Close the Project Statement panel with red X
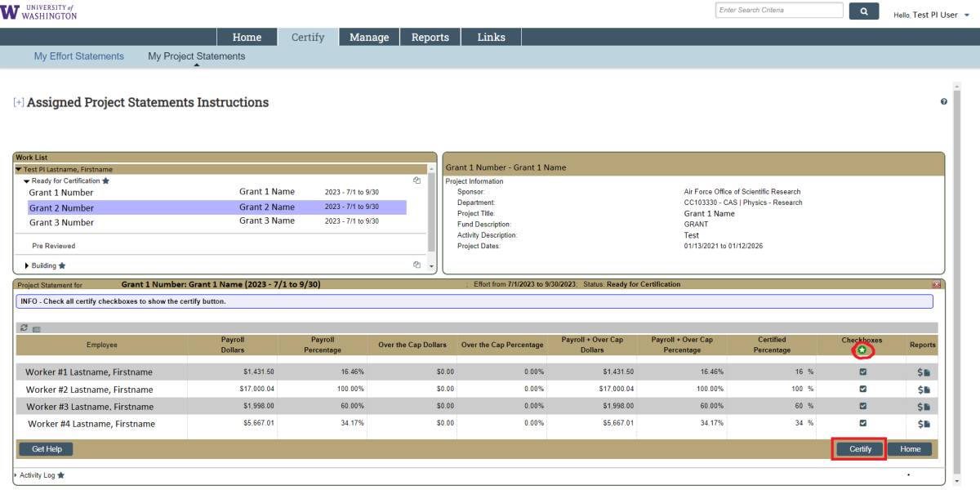 coord(936,284)
